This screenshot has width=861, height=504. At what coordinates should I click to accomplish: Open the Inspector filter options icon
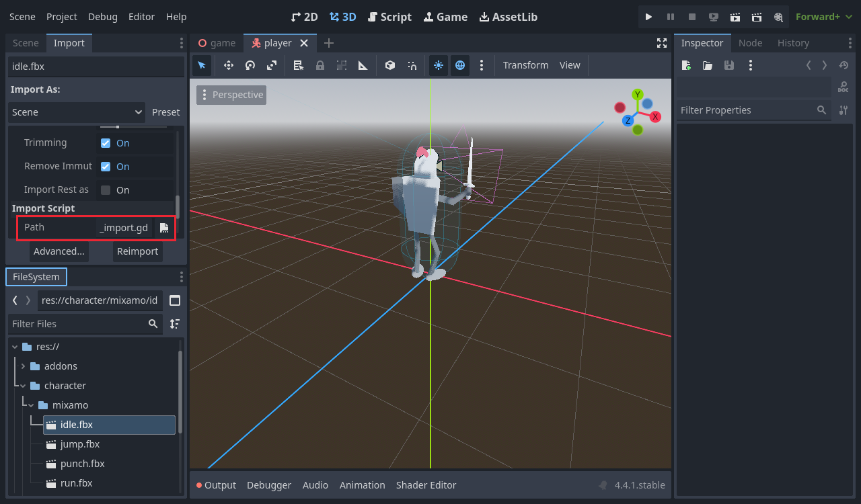point(844,110)
